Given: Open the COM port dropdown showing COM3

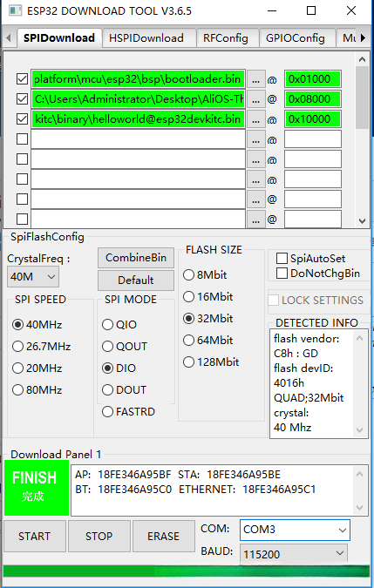Looking at the screenshot, I should point(295,530).
